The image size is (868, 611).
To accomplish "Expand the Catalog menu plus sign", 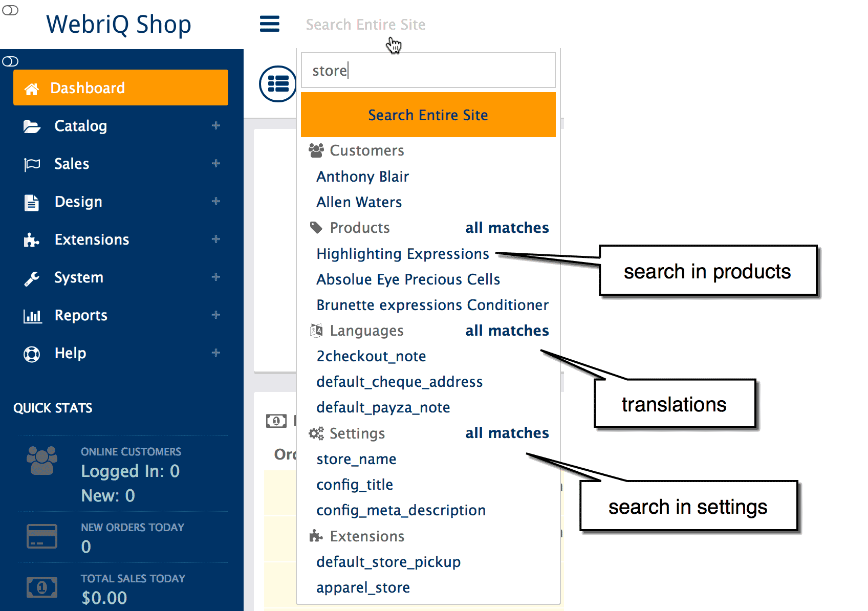I will (x=216, y=125).
